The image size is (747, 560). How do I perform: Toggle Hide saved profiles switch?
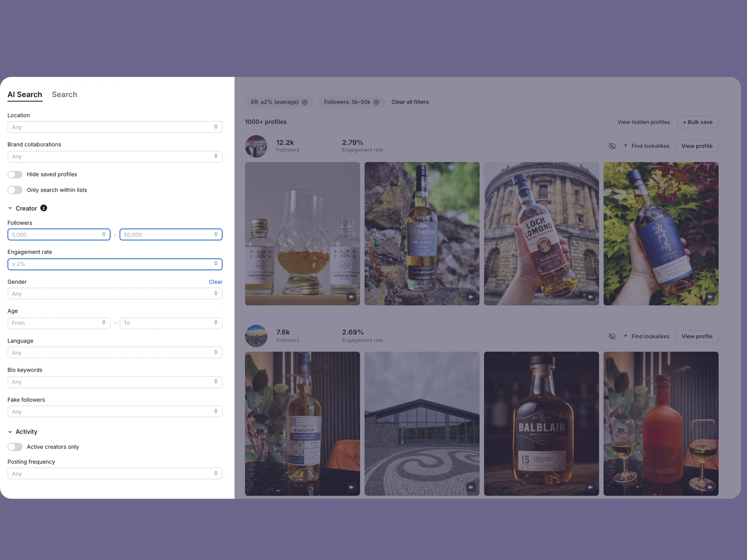click(15, 175)
